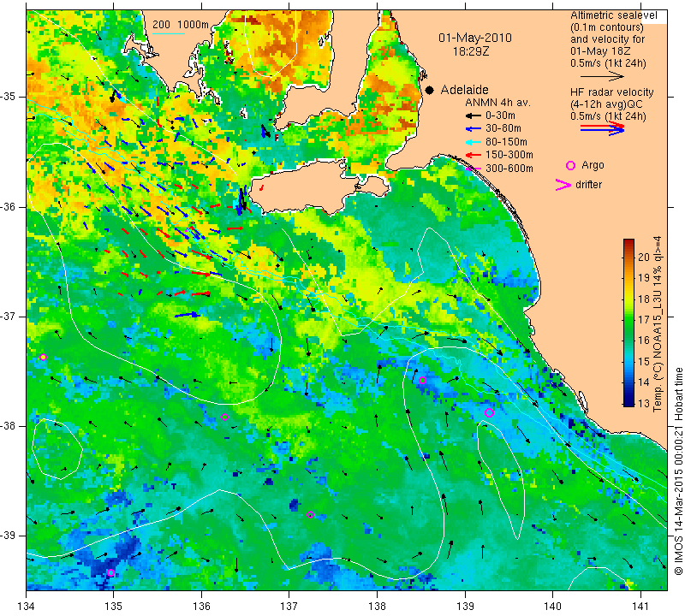Click the magenta Argo circle in legend

570,165
